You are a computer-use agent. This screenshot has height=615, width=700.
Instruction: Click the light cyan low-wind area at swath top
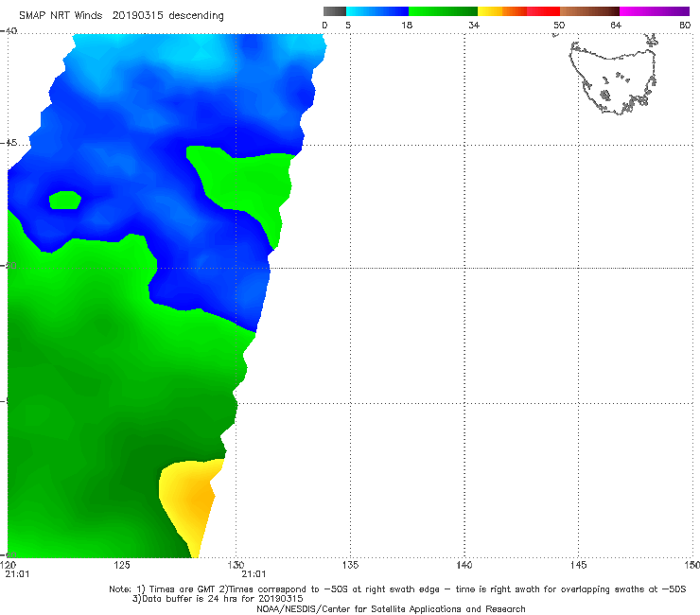point(197,54)
